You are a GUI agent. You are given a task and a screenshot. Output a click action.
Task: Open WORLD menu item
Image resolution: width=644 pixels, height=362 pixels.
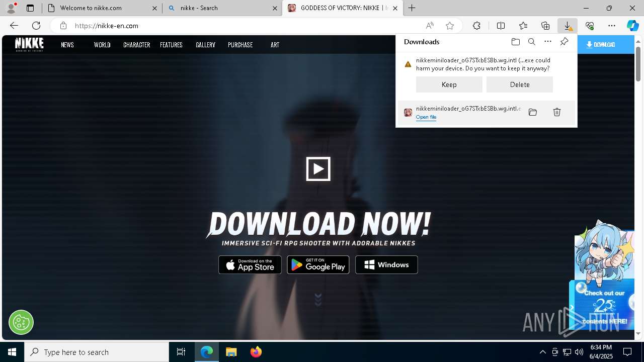(102, 45)
